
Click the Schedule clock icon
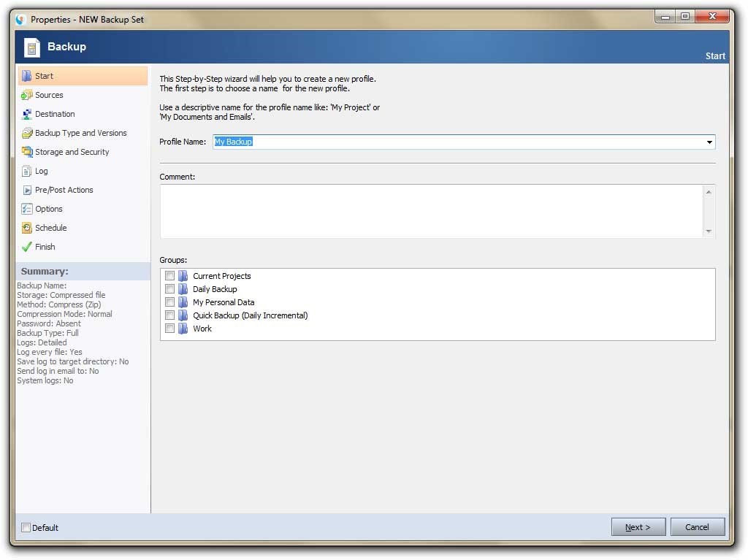tap(27, 228)
